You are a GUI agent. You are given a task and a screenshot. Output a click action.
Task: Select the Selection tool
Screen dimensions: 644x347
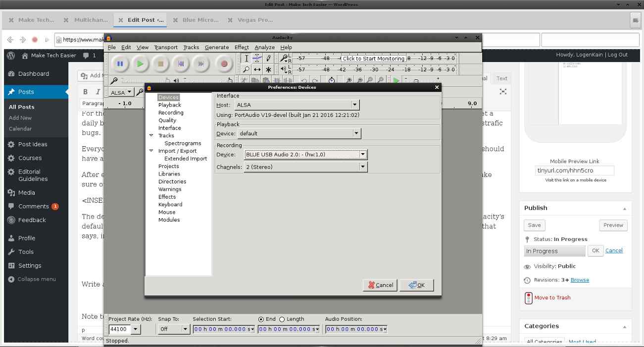(x=247, y=58)
